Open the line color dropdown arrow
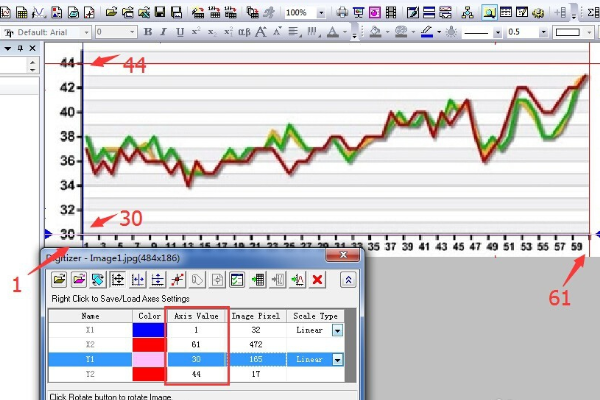 (439, 32)
